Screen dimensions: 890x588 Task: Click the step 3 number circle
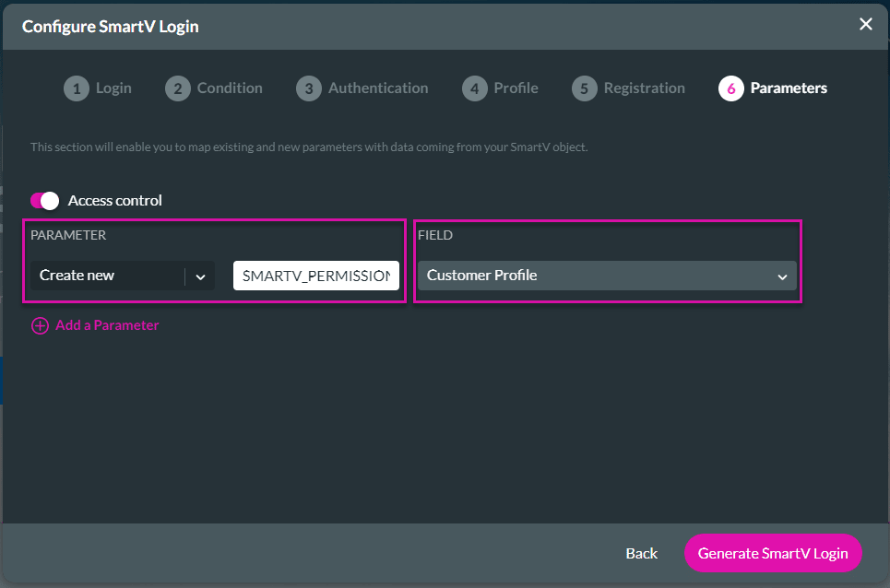click(x=308, y=88)
